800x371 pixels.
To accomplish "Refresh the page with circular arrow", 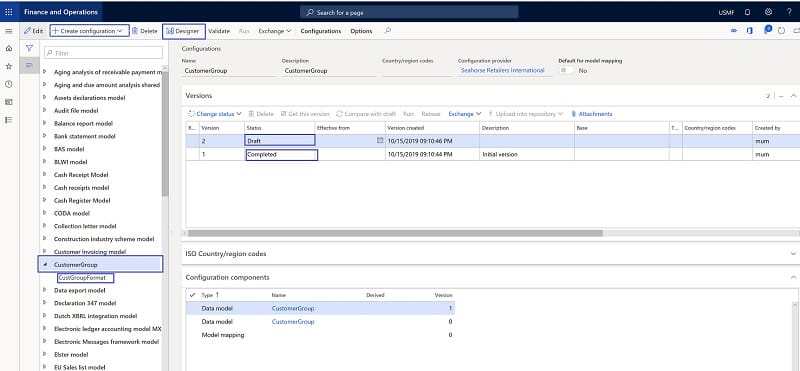I will pyautogui.click(x=782, y=31).
